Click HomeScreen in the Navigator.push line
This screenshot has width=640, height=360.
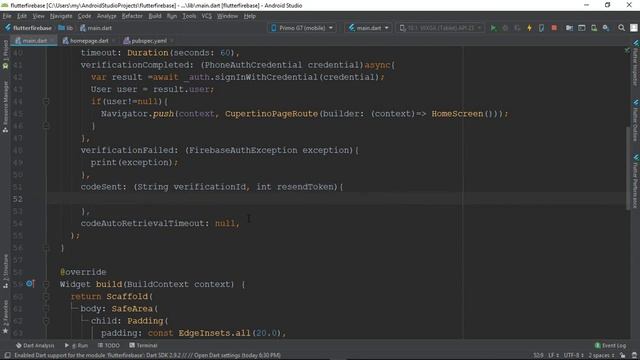[x=457, y=114]
